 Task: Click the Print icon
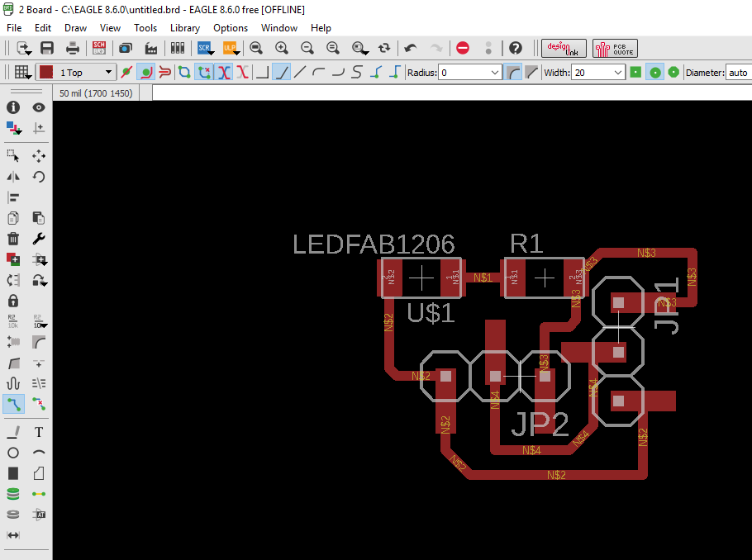click(73, 48)
